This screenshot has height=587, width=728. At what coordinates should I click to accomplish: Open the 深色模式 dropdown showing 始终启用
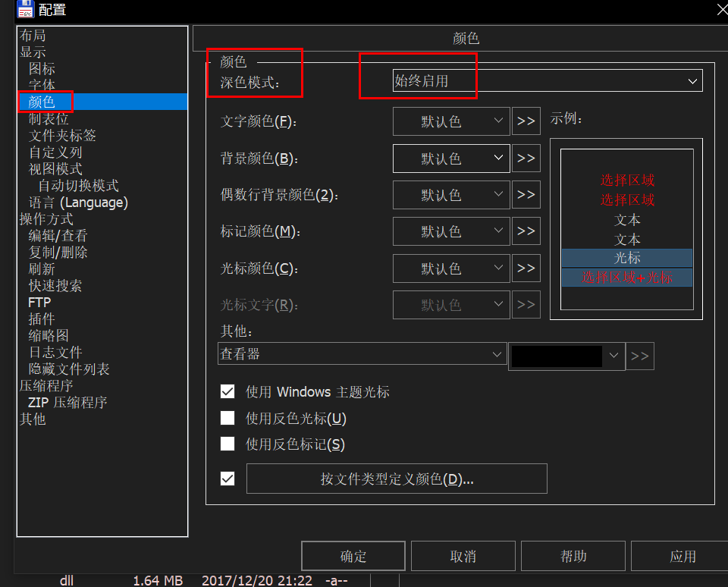(548, 81)
